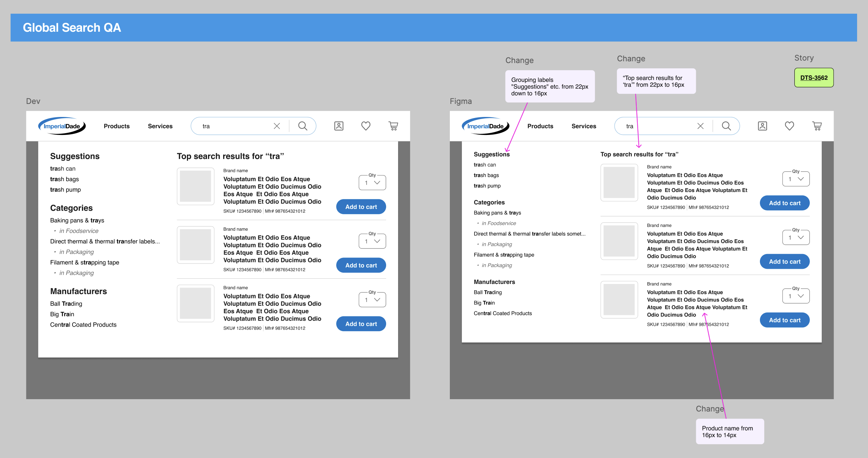
Task: Open Products menu in Figma mockup
Action: click(x=540, y=126)
